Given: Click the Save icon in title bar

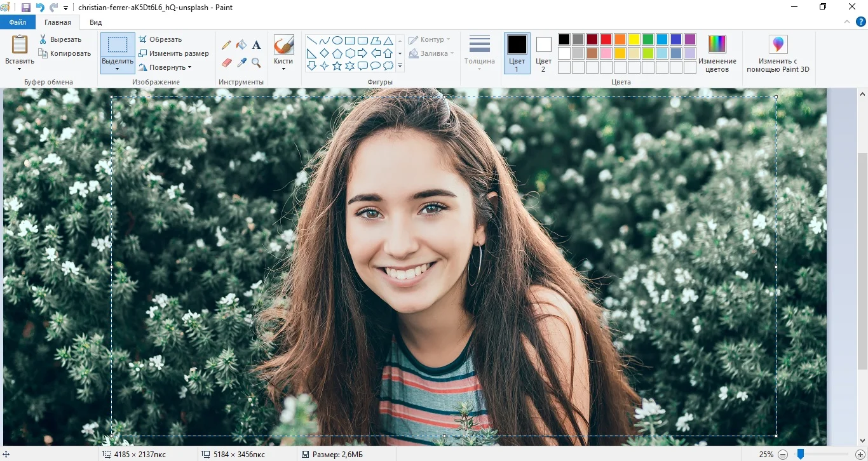Looking at the screenshot, I should coord(26,8).
